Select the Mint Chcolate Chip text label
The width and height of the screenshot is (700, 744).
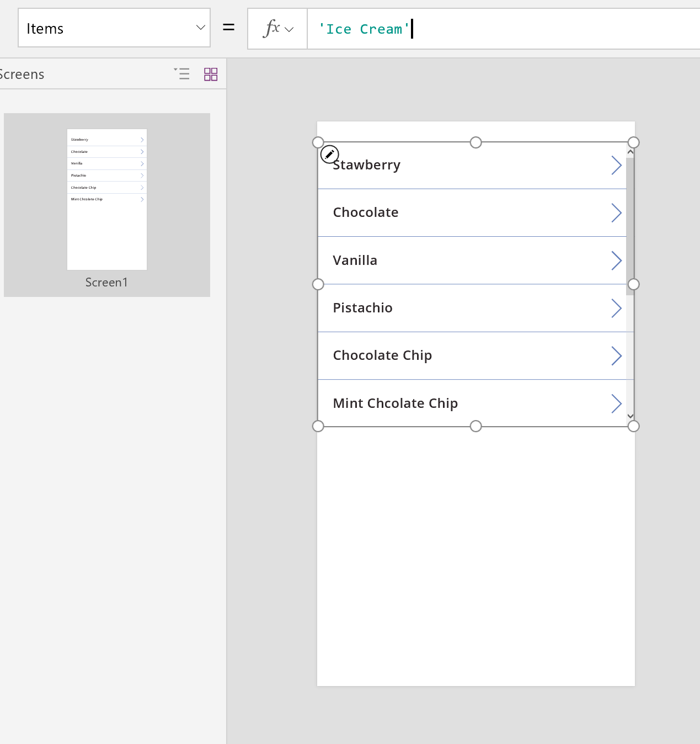point(396,403)
